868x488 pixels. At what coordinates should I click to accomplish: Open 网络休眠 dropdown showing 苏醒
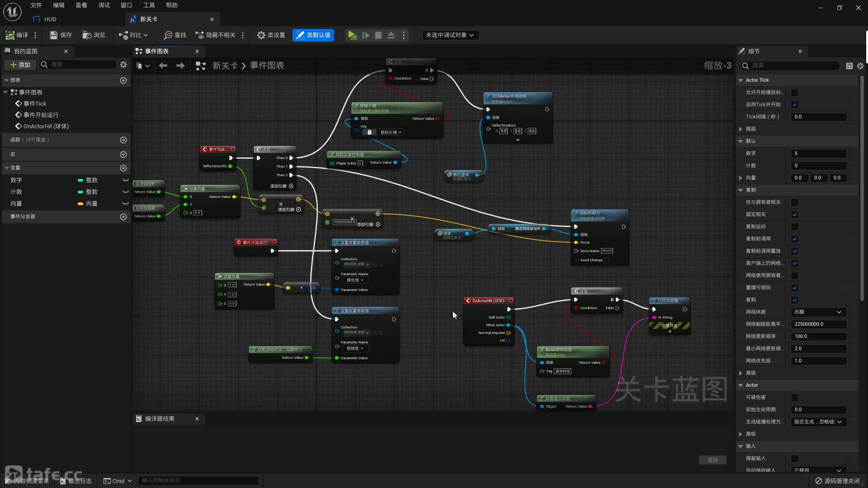tap(818, 312)
